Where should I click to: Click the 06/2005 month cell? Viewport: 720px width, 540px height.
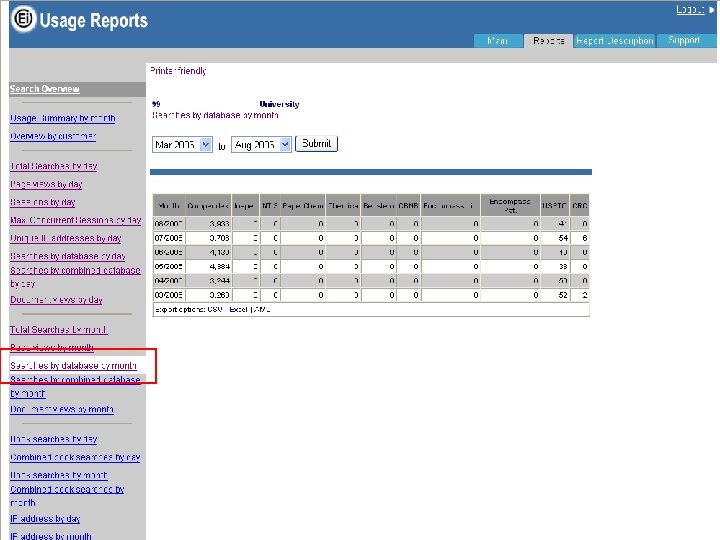pos(169,252)
